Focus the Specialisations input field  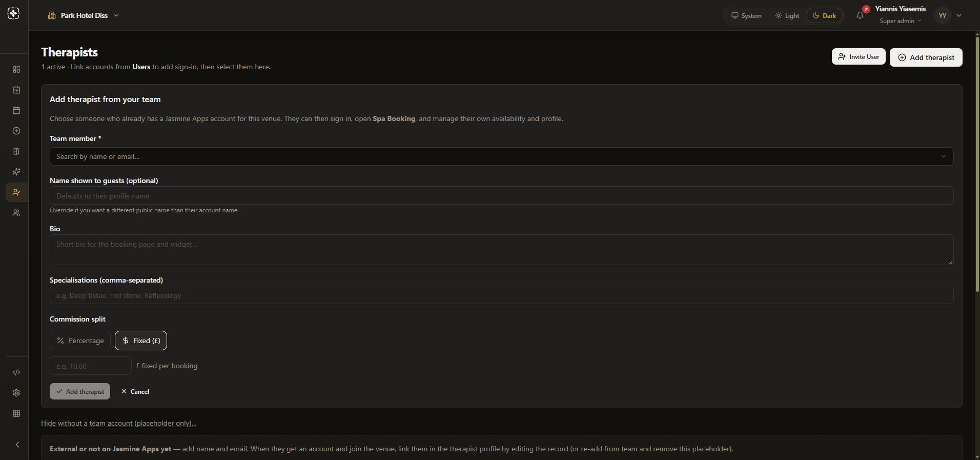pyautogui.click(x=501, y=295)
